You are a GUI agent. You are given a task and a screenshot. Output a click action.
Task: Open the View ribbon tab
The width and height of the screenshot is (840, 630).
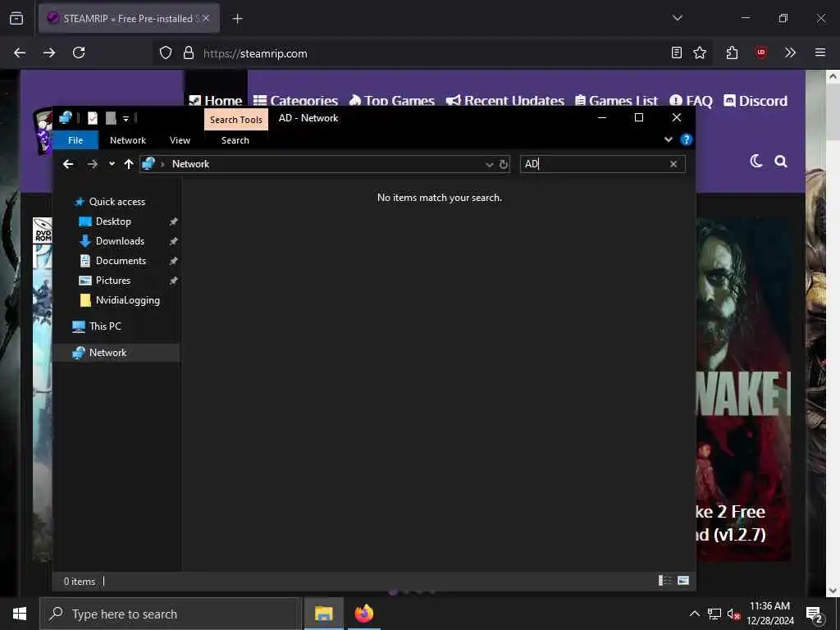(180, 139)
